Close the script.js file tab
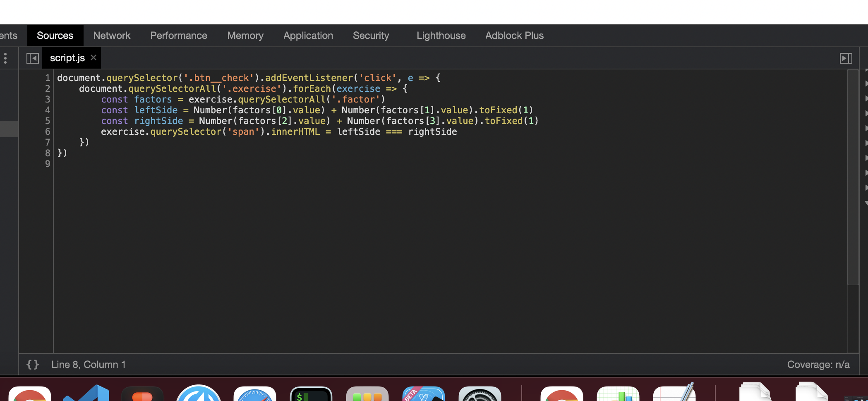This screenshot has width=868, height=401. coord(94,58)
